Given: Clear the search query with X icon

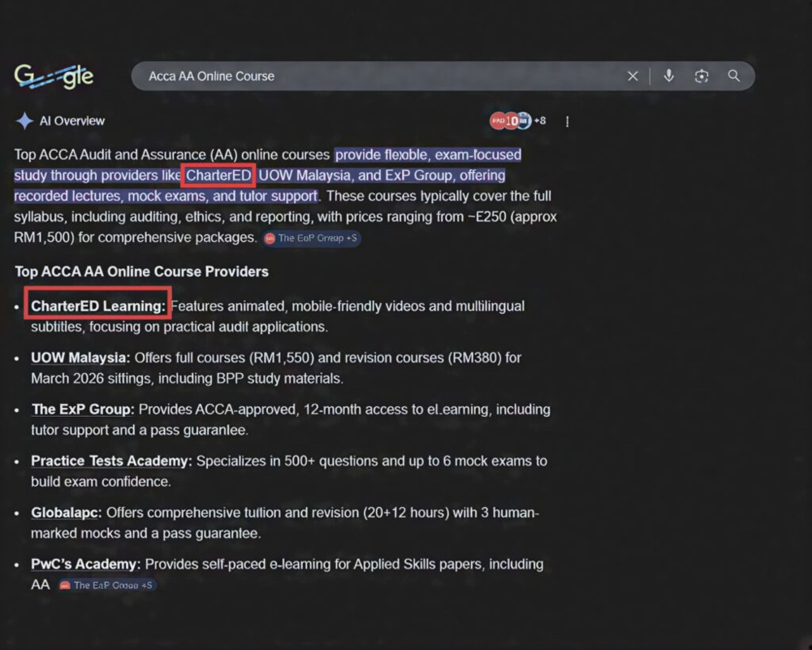Looking at the screenshot, I should point(633,76).
